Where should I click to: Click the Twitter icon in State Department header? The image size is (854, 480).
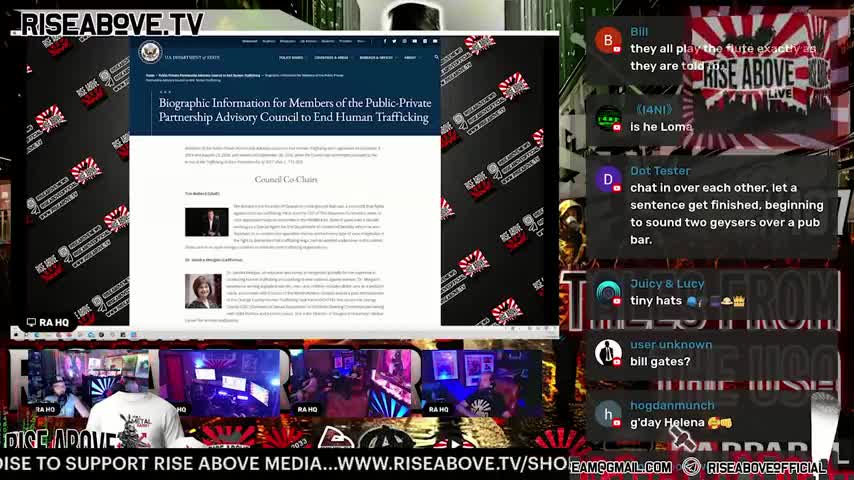pyautogui.click(x=394, y=41)
